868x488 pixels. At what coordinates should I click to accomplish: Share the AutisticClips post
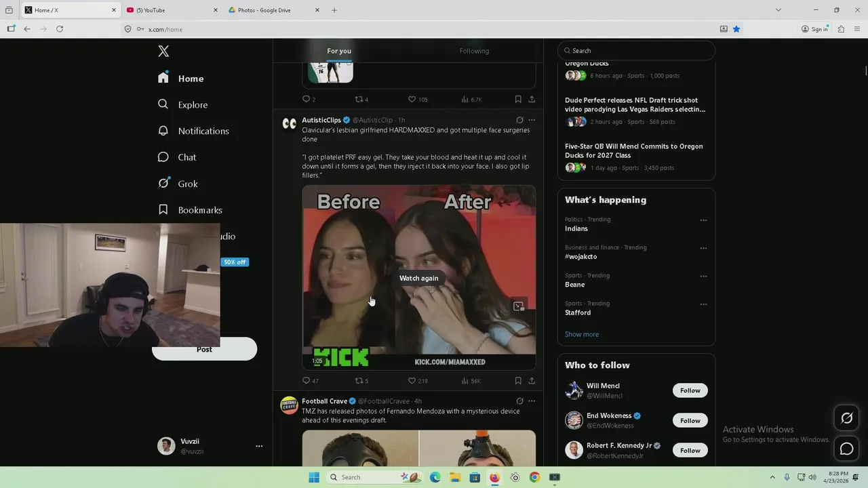[532, 380]
